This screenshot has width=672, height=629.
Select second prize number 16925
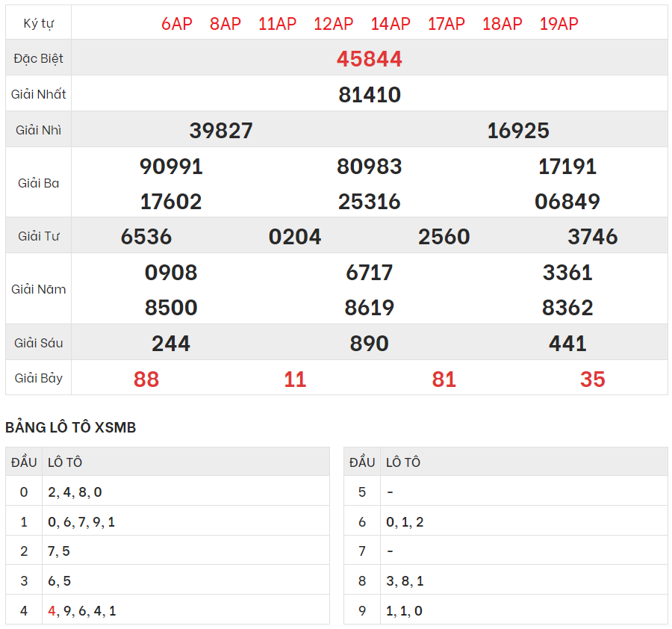(518, 131)
